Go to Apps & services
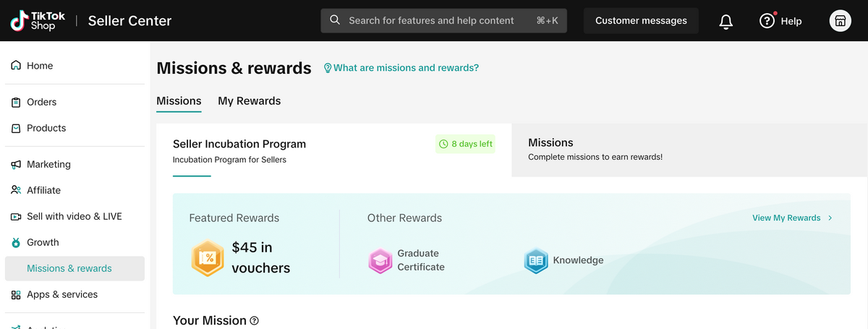The image size is (868, 329). tap(61, 294)
